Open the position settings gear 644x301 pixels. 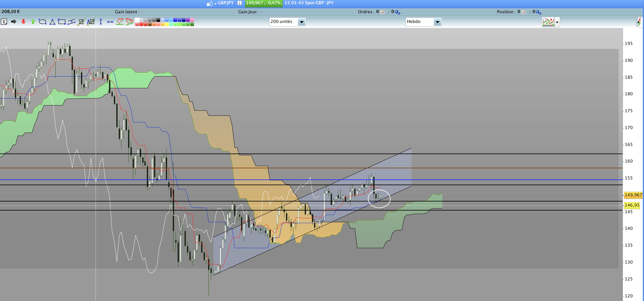(x=539, y=12)
